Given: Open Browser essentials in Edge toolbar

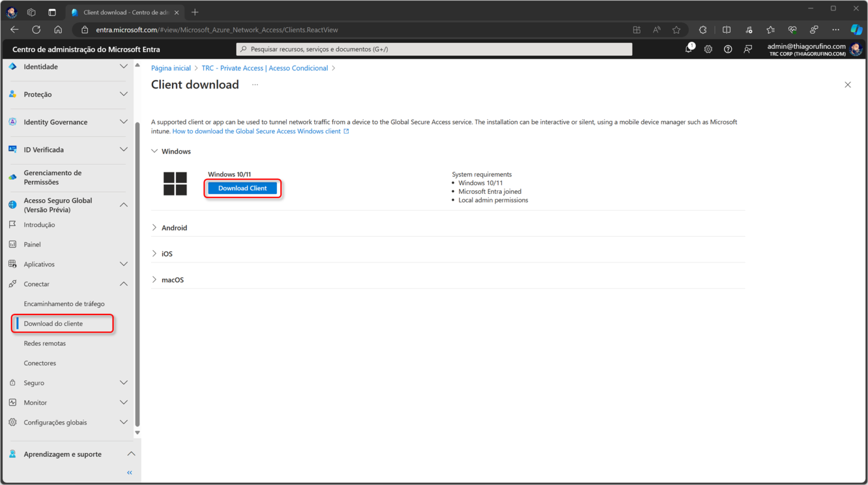Looking at the screenshot, I should tap(792, 29).
